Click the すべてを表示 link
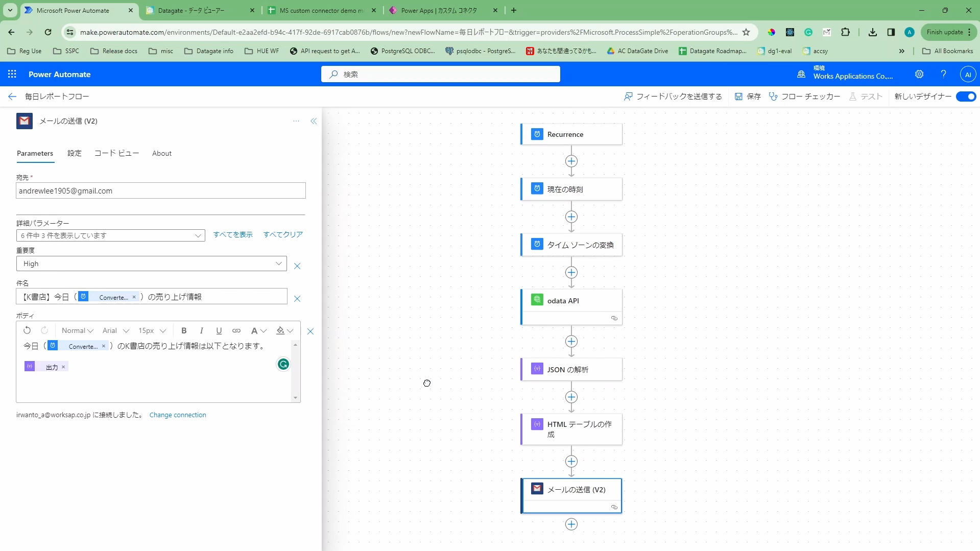 click(x=233, y=234)
